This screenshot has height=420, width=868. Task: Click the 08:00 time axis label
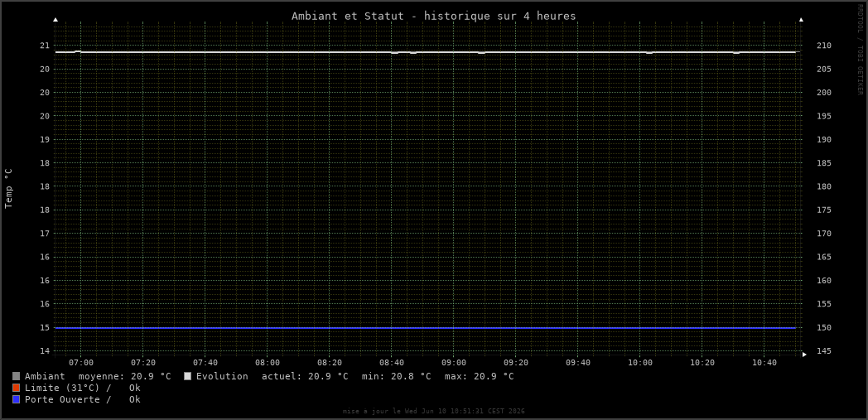point(268,363)
